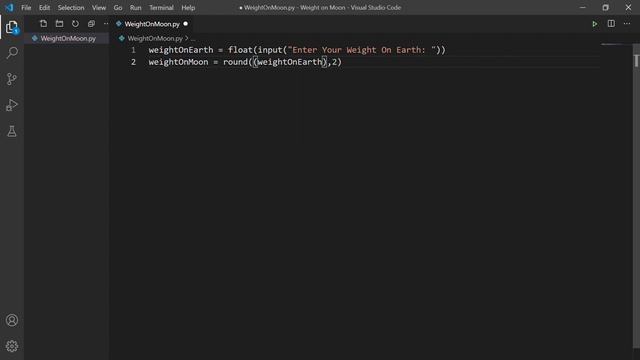640x360 pixels.
Task: Select WeightOnMoon.py in the Explorer tree
Action: pyautogui.click(x=67, y=38)
